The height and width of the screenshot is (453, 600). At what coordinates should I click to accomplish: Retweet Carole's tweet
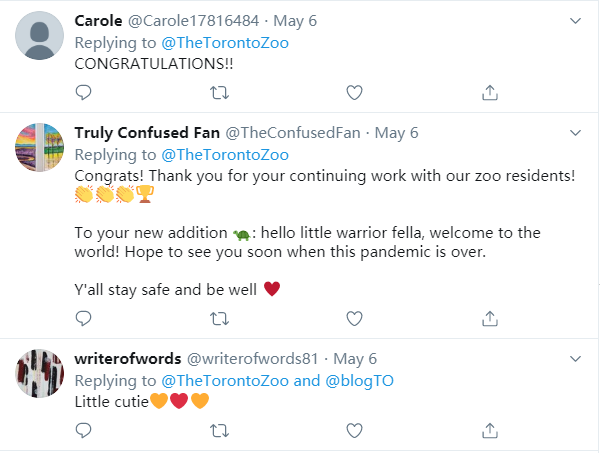click(x=219, y=92)
